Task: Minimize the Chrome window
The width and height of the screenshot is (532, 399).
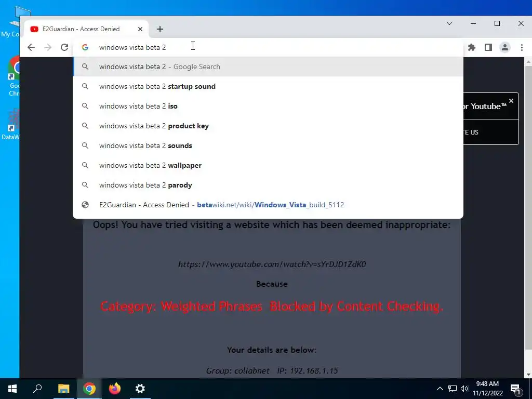Action: 473,23
